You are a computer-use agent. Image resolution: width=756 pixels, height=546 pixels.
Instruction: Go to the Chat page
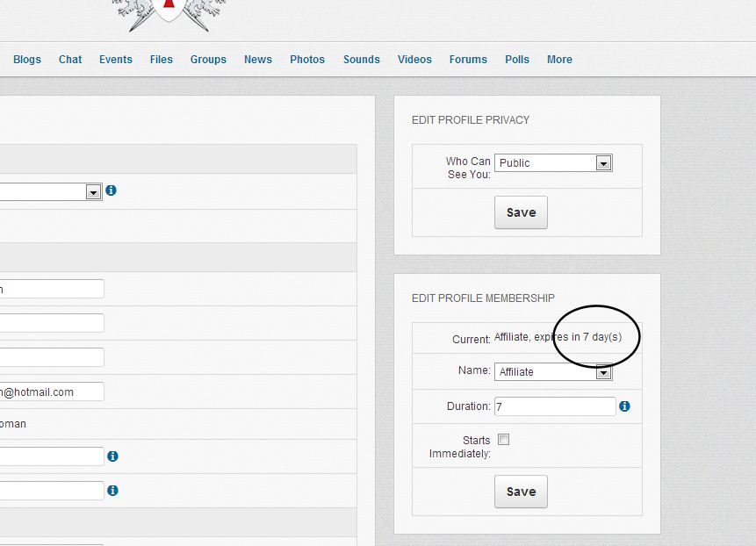pyautogui.click(x=70, y=60)
